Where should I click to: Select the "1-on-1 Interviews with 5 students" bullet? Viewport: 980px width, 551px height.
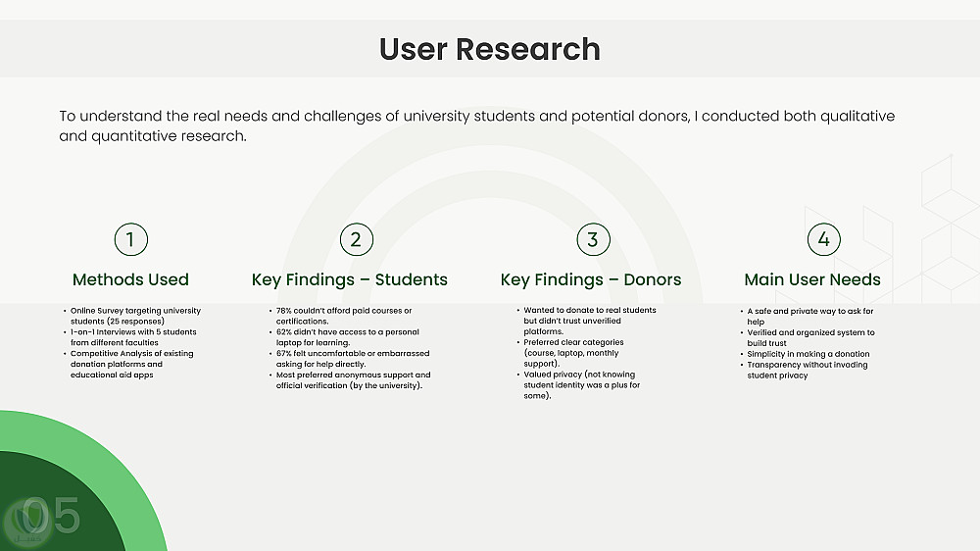coord(133,337)
